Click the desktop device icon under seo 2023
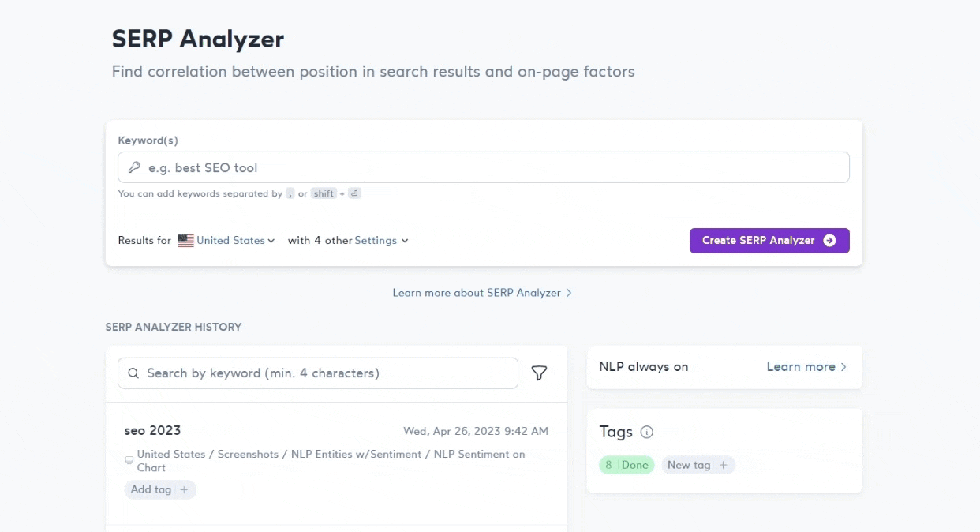The width and height of the screenshot is (980, 532). click(x=129, y=460)
